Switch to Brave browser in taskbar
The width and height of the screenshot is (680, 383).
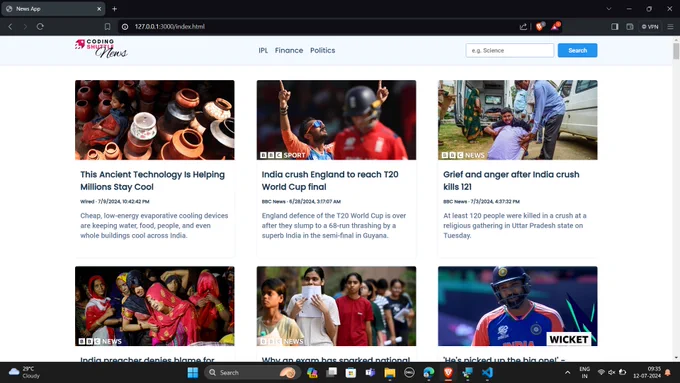[x=448, y=373]
